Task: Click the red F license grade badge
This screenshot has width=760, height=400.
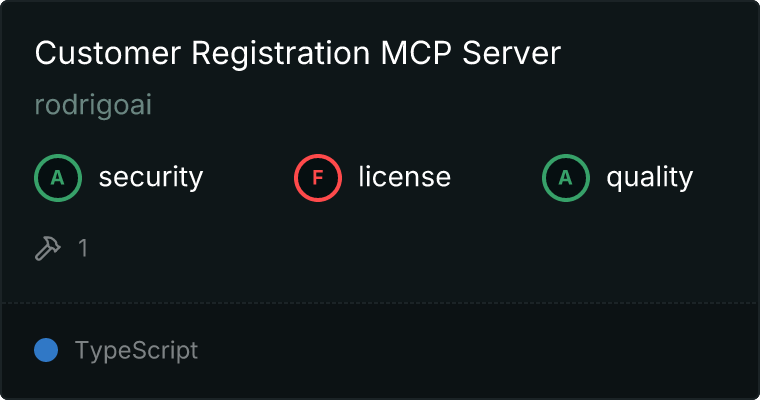Action: coord(317,178)
